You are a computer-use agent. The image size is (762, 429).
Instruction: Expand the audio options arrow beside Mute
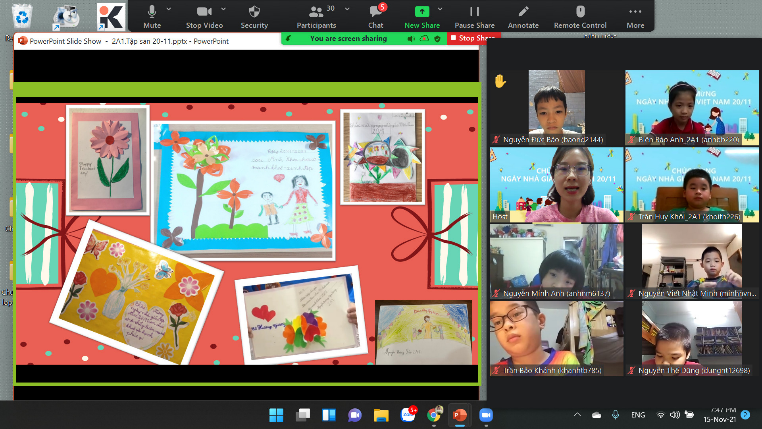point(169,9)
